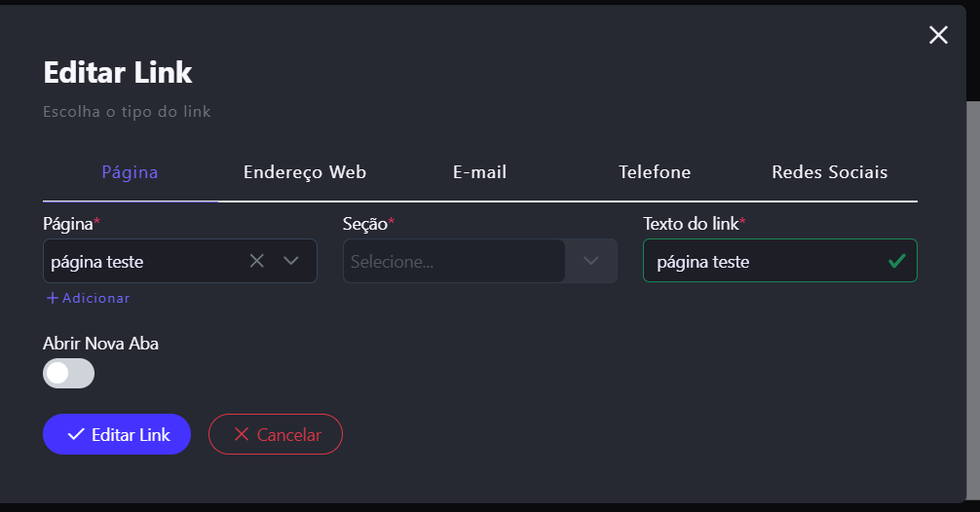The image size is (980, 512).
Task: Go to the Redes Sociais tab
Action: [829, 172]
